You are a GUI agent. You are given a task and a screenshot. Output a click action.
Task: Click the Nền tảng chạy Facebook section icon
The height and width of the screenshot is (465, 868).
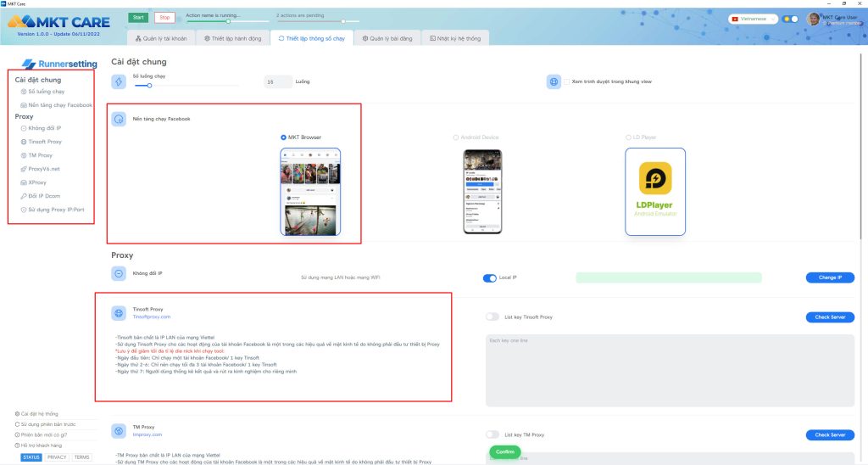pyautogui.click(x=119, y=119)
